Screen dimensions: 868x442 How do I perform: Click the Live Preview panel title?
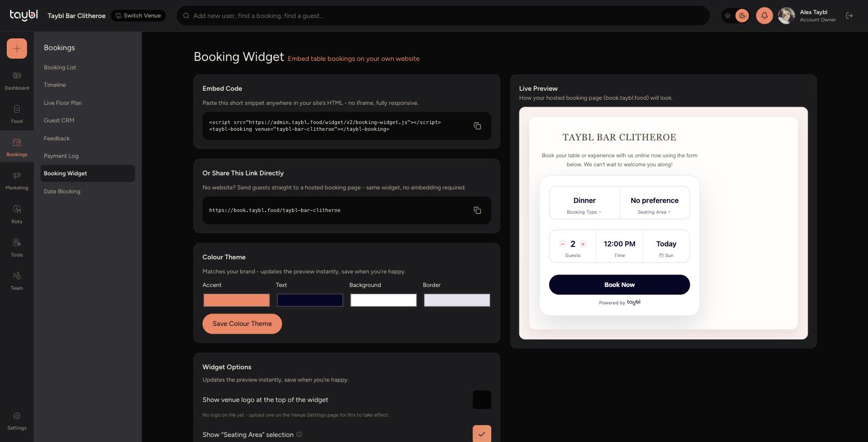pos(538,89)
